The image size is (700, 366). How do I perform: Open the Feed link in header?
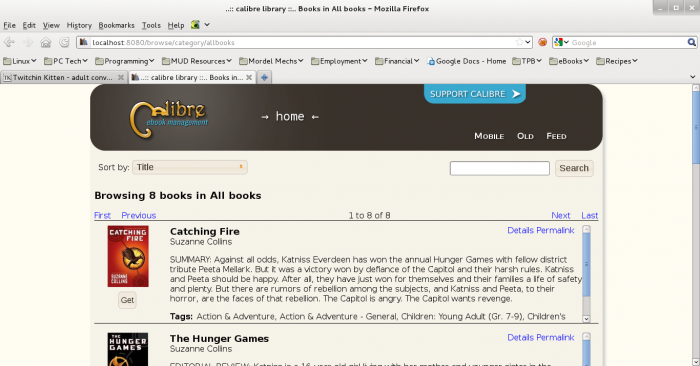coord(556,136)
